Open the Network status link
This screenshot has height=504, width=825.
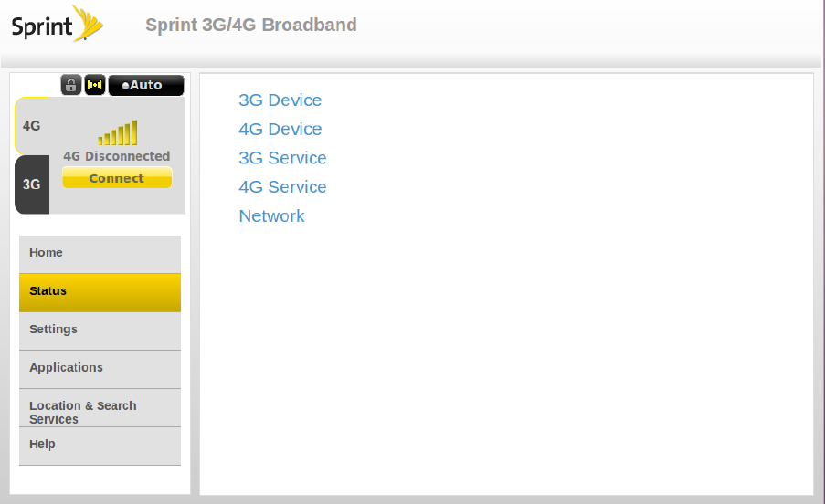tap(271, 216)
